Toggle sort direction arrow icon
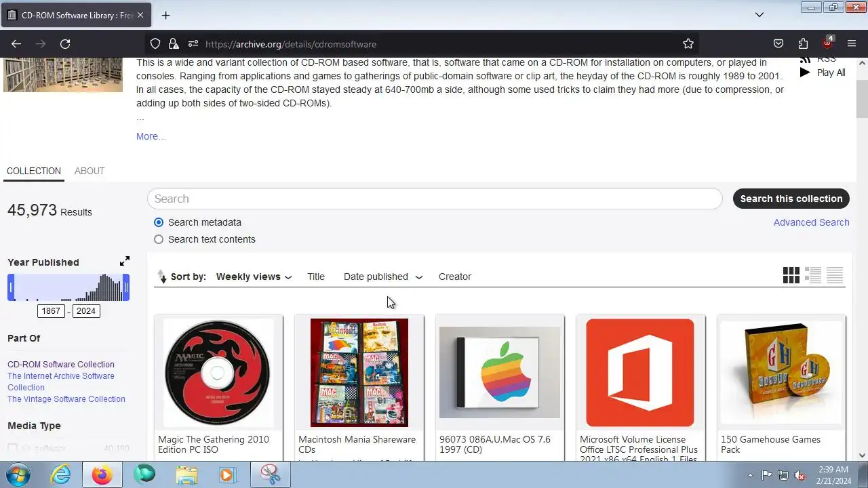Viewport: 868px width, 488px height. [161, 277]
